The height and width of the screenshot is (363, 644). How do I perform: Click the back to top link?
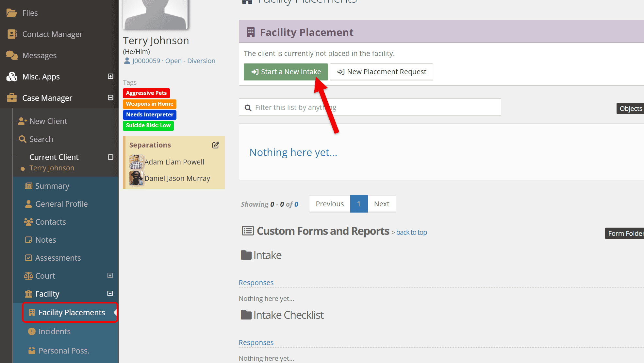click(x=411, y=232)
